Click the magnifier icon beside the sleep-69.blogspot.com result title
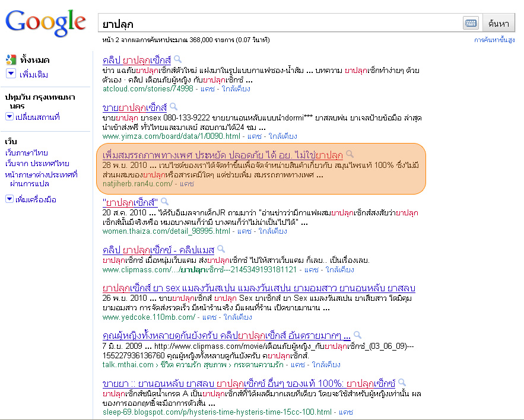Image resolution: width=524 pixels, height=420 pixels. click(402, 382)
